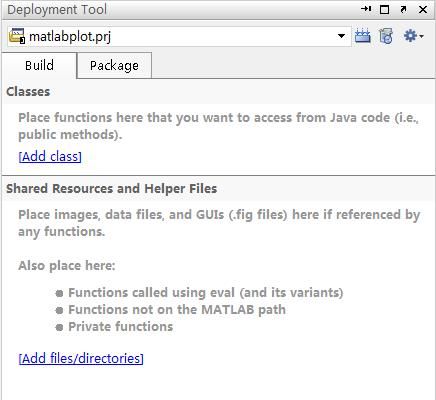Image resolution: width=436 pixels, height=400 pixels.
Task: Maximize the Deployment Tool panel
Action: point(384,10)
